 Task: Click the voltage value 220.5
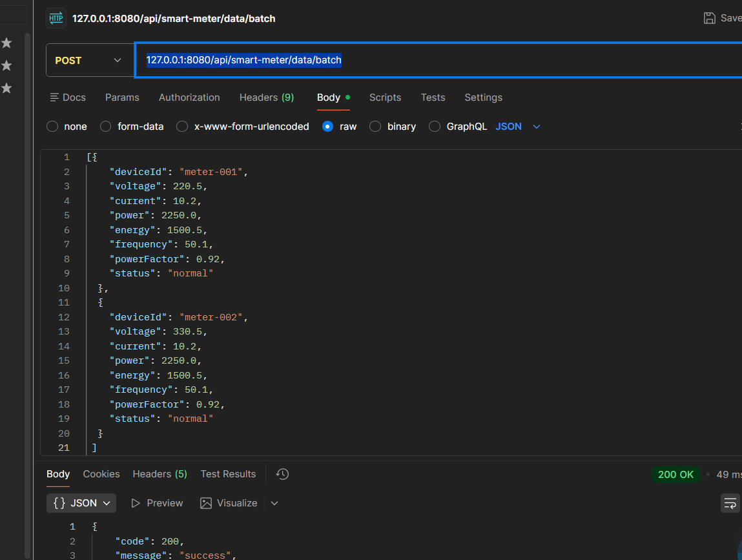(x=187, y=186)
